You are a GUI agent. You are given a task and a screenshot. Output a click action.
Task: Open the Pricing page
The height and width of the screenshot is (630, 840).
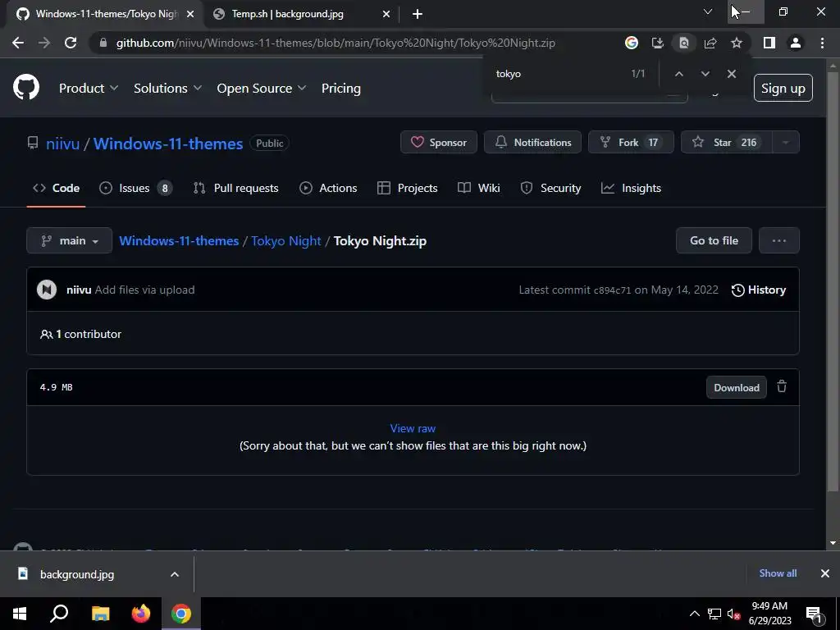click(340, 88)
